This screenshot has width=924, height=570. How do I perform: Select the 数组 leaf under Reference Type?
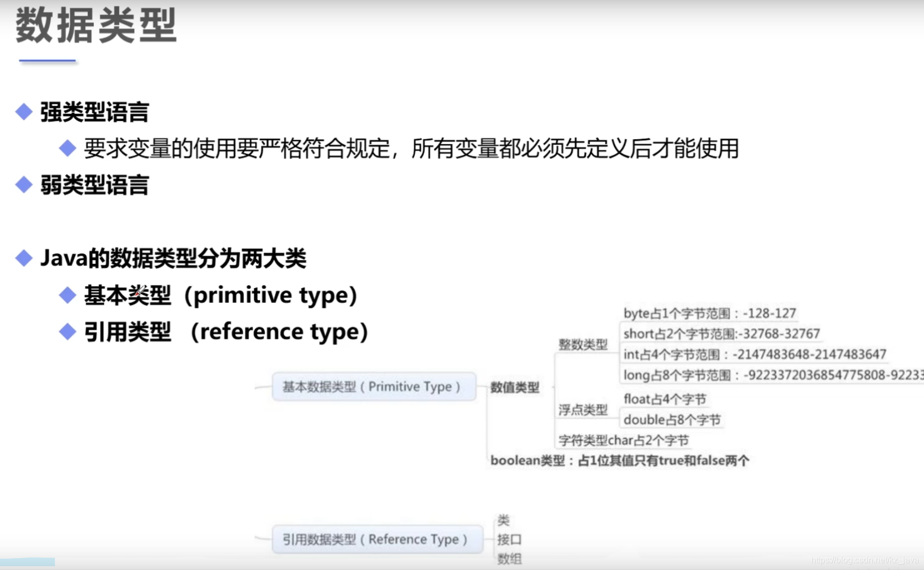pos(509,559)
